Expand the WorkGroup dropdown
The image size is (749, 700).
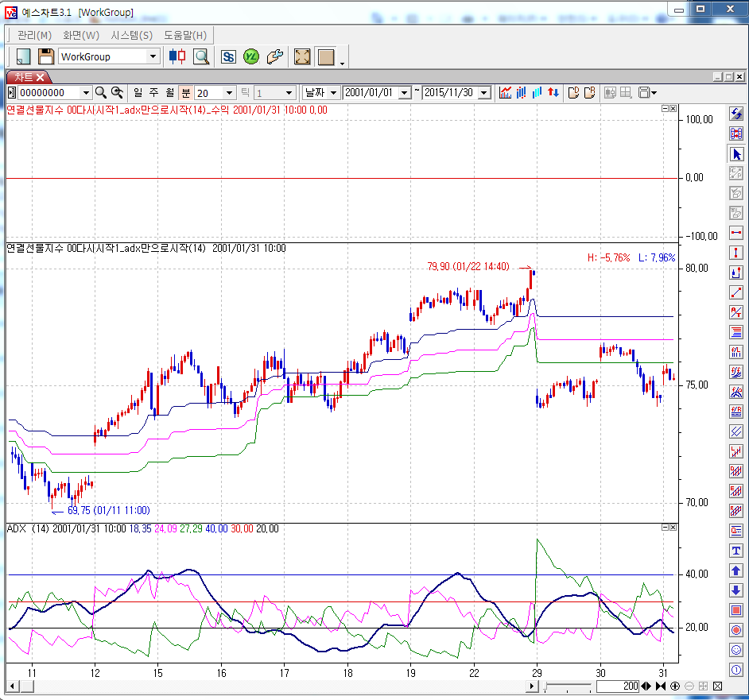pyautogui.click(x=153, y=56)
